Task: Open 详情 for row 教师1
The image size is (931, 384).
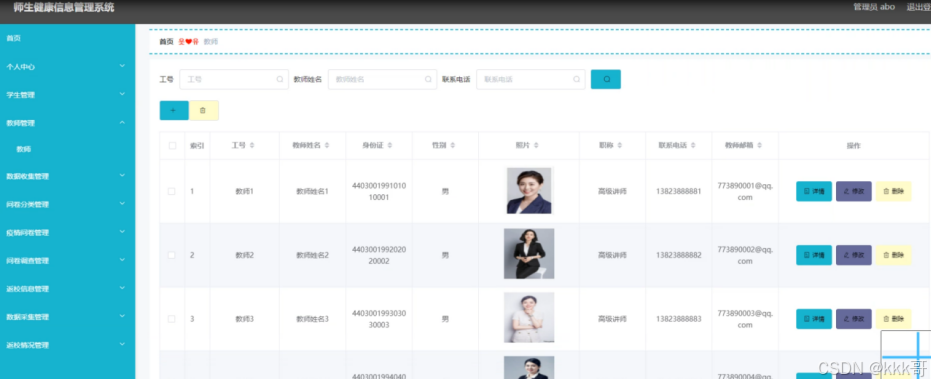Action: [x=814, y=192]
